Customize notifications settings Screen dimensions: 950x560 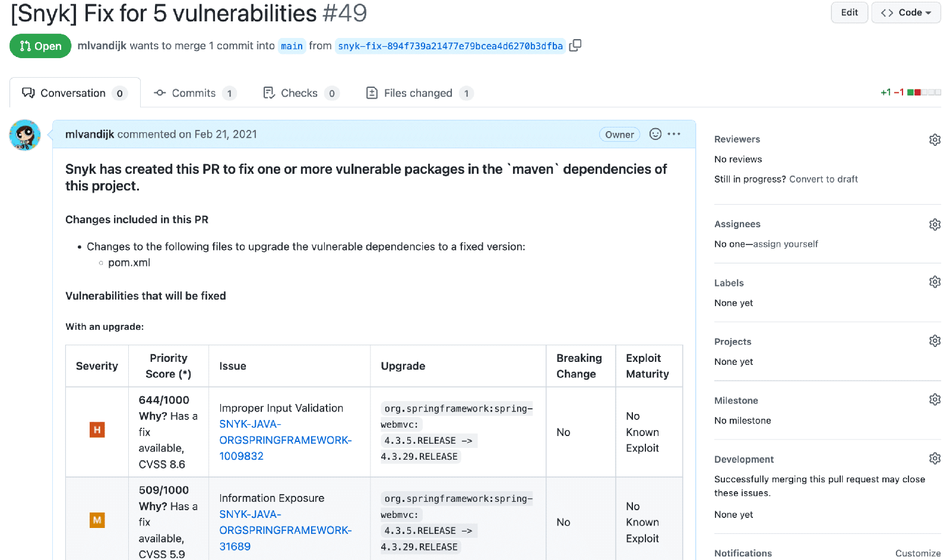pyautogui.click(x=918, y=553)
